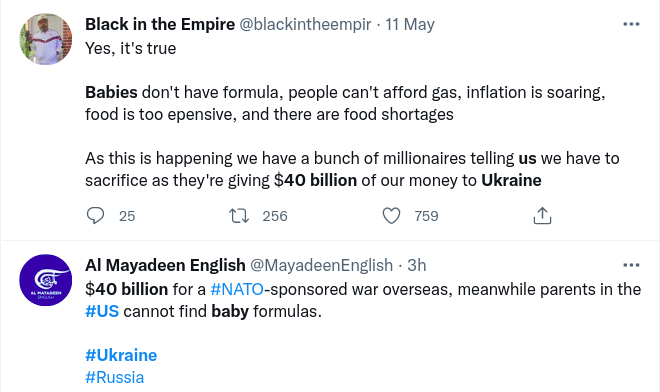Screen dimensions: 660x392
Task: Open the #NATO hashtag
Action: pyautogui.click(x=237, y=289)
